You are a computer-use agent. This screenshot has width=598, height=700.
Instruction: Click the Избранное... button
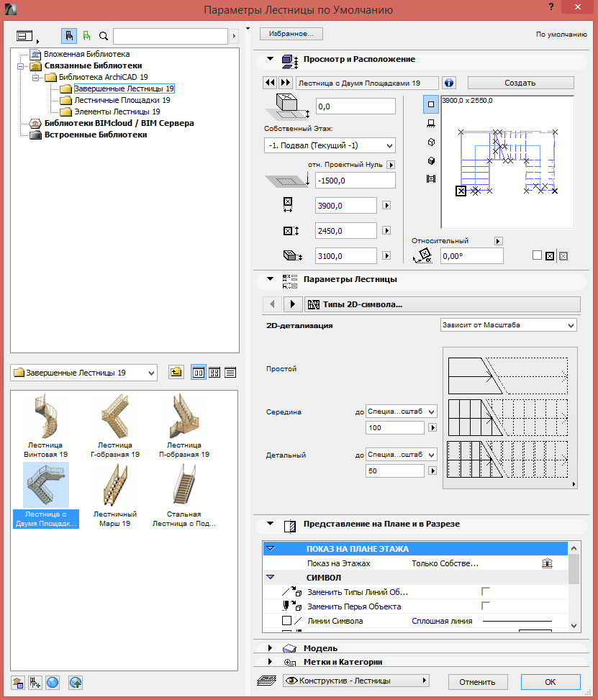(x=291, y=34)
